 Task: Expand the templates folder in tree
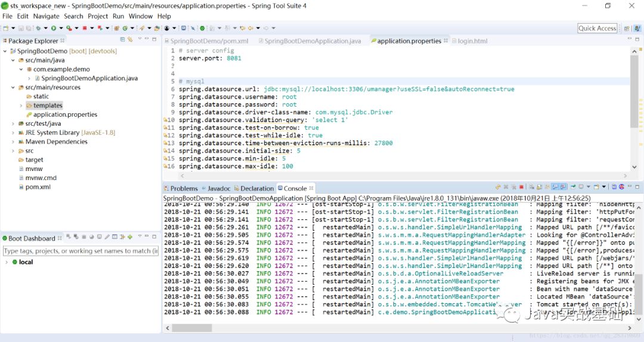click(x=21, y=105)
